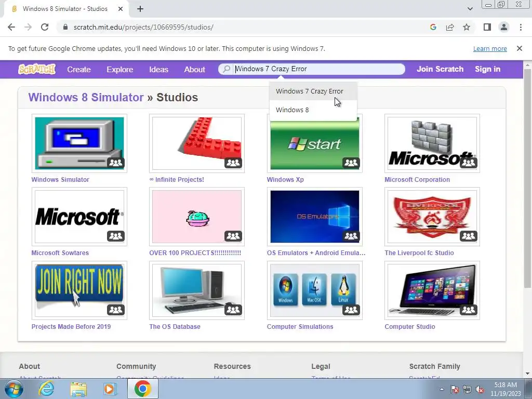This screenshot has height=399, width=532.
Task: Click the page vertical scrollbar thumb
Action: click(527, 178)
